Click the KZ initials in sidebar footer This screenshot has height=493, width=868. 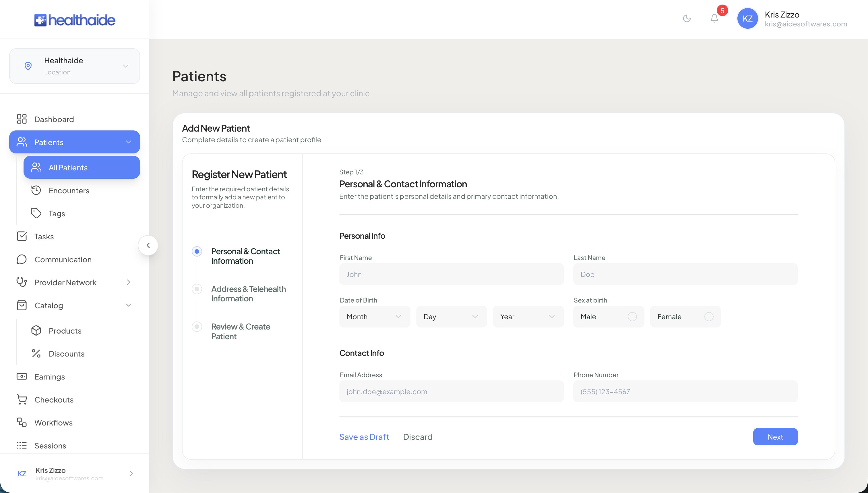coord(22,474)
